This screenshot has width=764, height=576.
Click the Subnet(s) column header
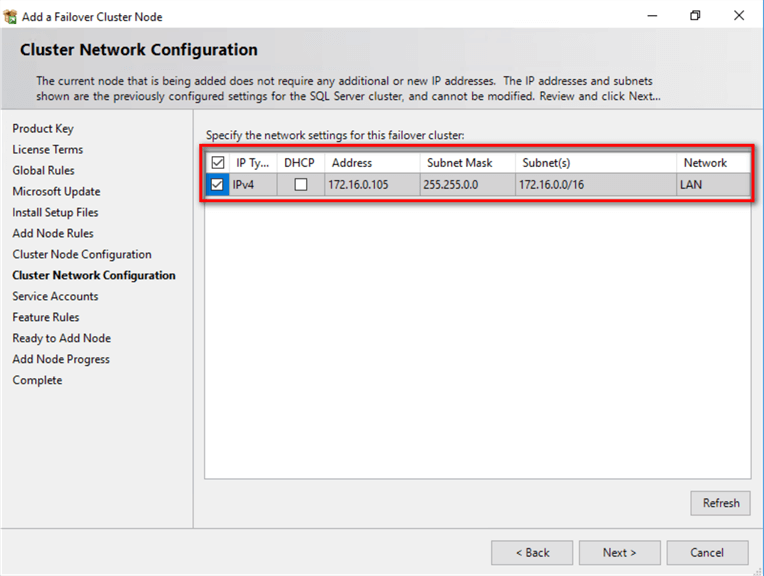pos(595,163)
